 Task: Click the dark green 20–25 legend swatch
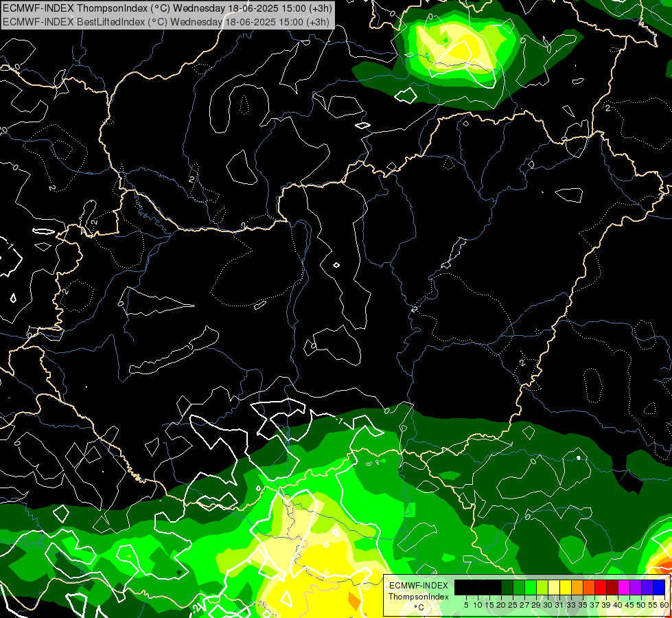tap(507, 588)
